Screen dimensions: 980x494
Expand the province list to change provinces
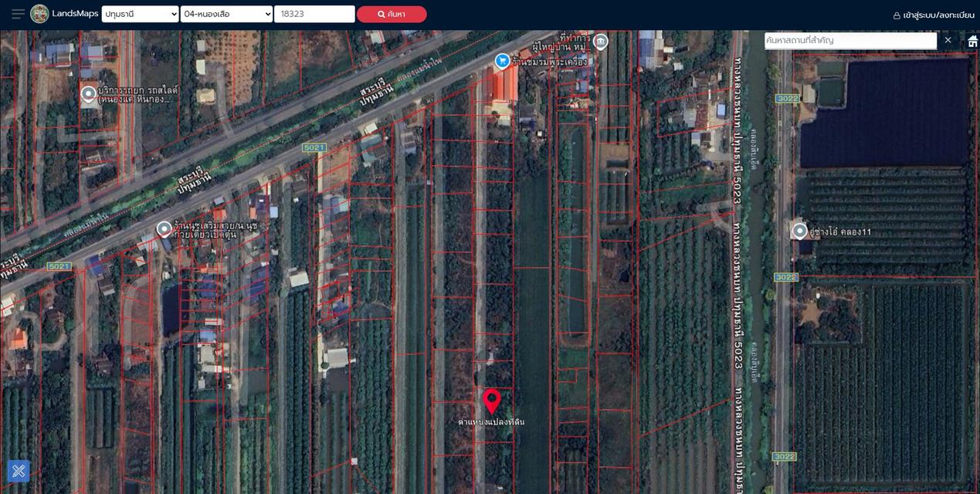point(140,13)
